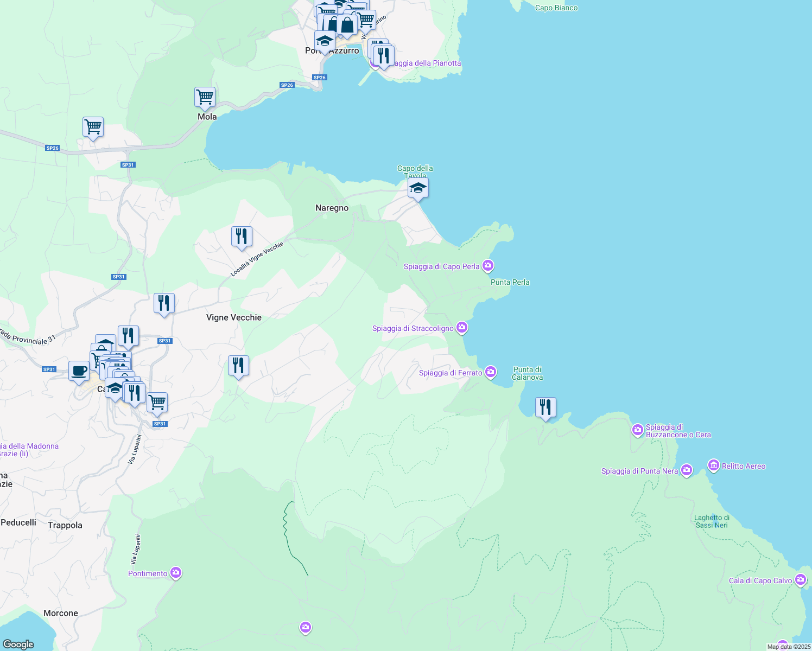Click the Capo Bianco label
This screenshot has width=812, height=651.
(x=556, y=8)
